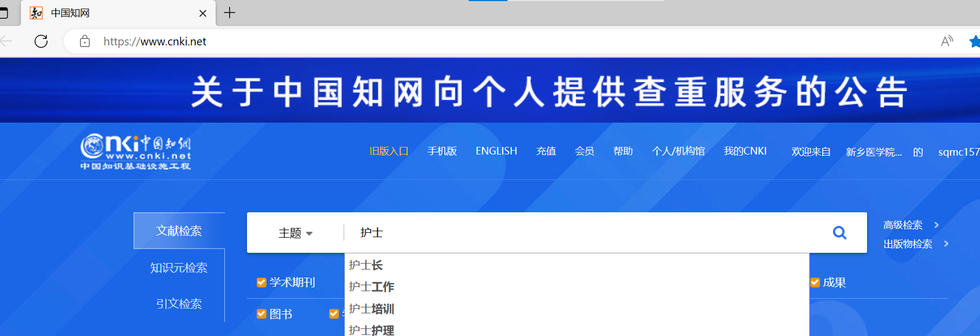The image size is (980, 336).
Task: Click the sqmc157 username
Action: tap(959, 152)
